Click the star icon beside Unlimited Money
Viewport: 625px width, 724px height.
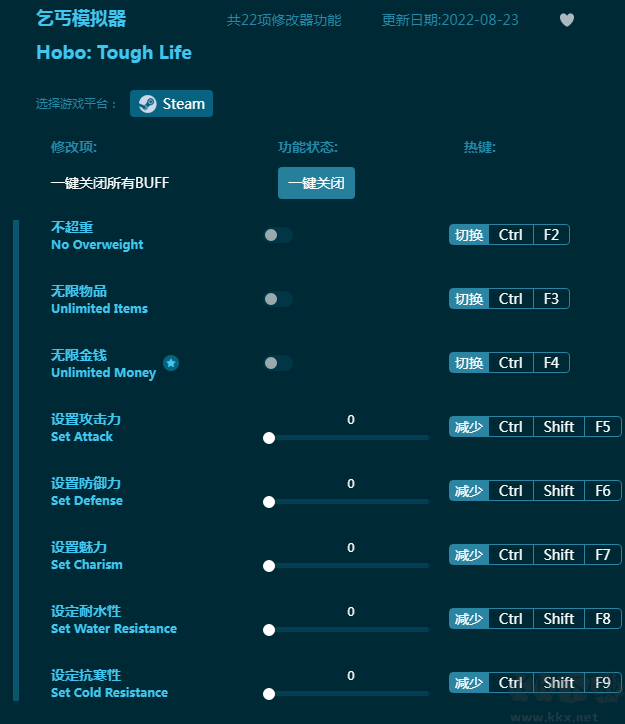tap(171, 363)
